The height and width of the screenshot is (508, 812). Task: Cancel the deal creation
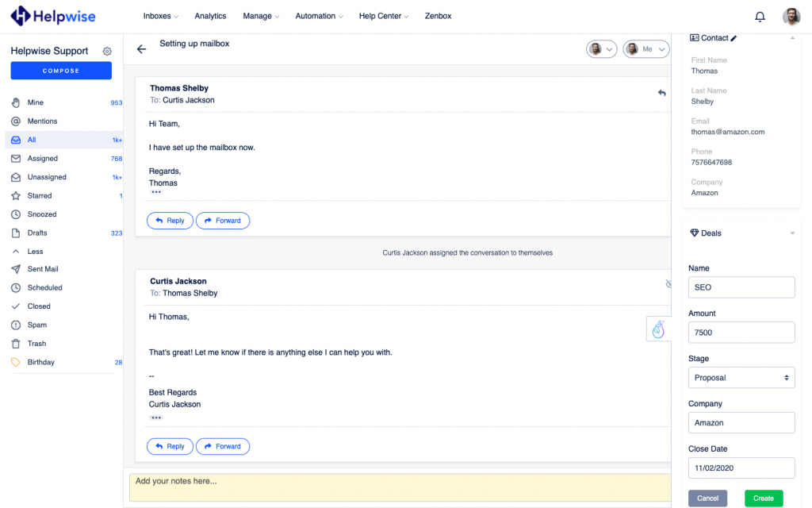(x=707, y=498)
